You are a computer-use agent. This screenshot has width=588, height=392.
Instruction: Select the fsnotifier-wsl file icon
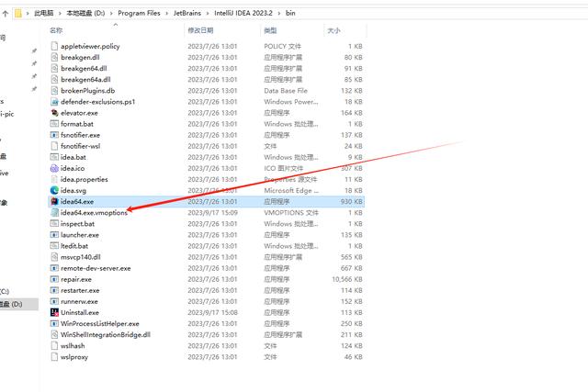coord(54,146)
